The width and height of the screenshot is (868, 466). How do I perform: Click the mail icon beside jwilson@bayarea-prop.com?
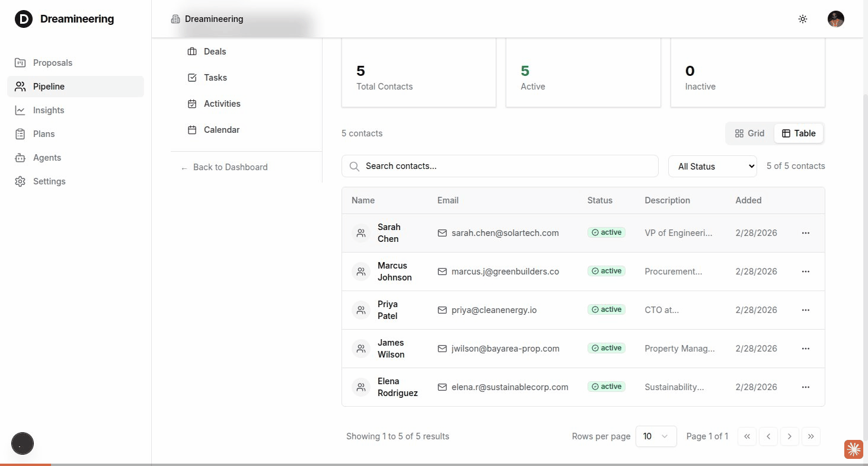(x=442, y=349)
